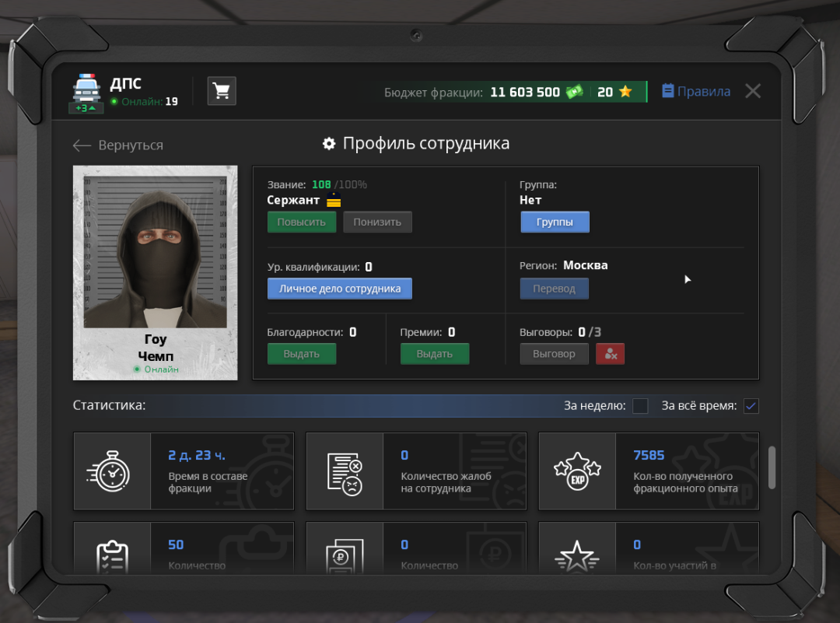Click the Выговоры: 0/3 counter
The height and width of the screenshot is (623, 840).
click(x=560, y=332)
